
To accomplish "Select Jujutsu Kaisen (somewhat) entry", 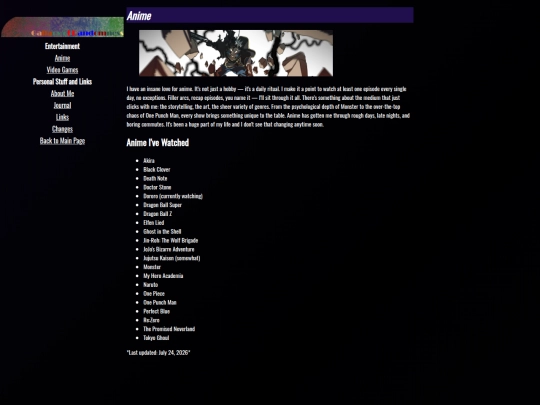I will (172, 258).
